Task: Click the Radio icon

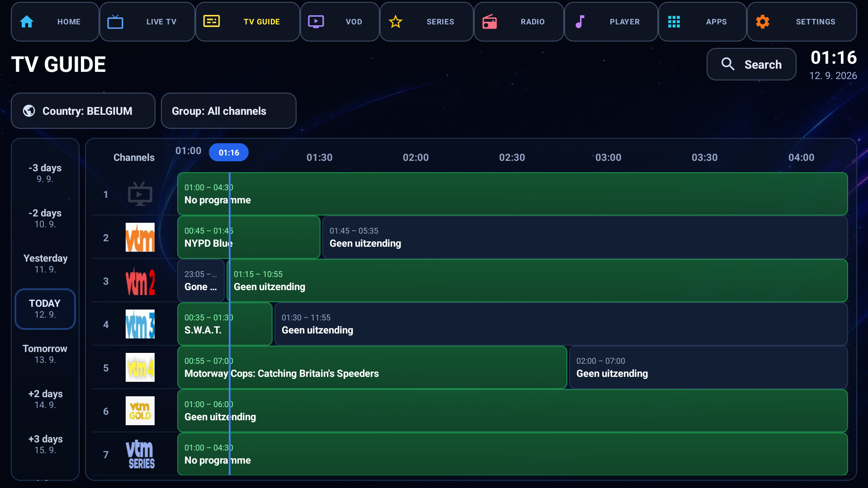Action: pos(490,22)
